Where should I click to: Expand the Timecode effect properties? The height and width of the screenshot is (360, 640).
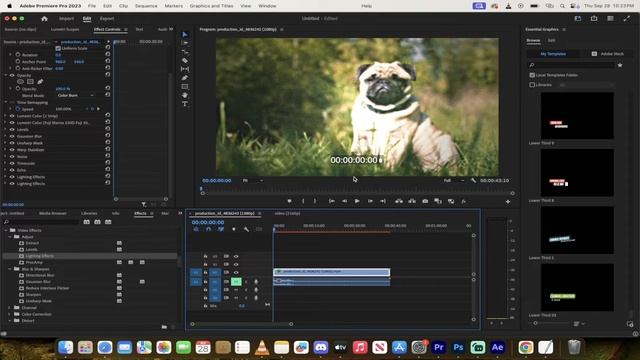click(6, 163)
